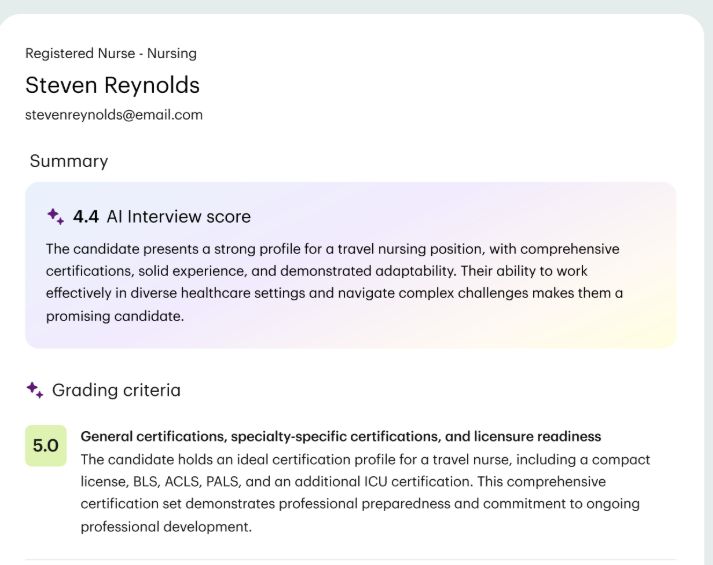Select the Registered Nurse - Nursing job label

111,53
